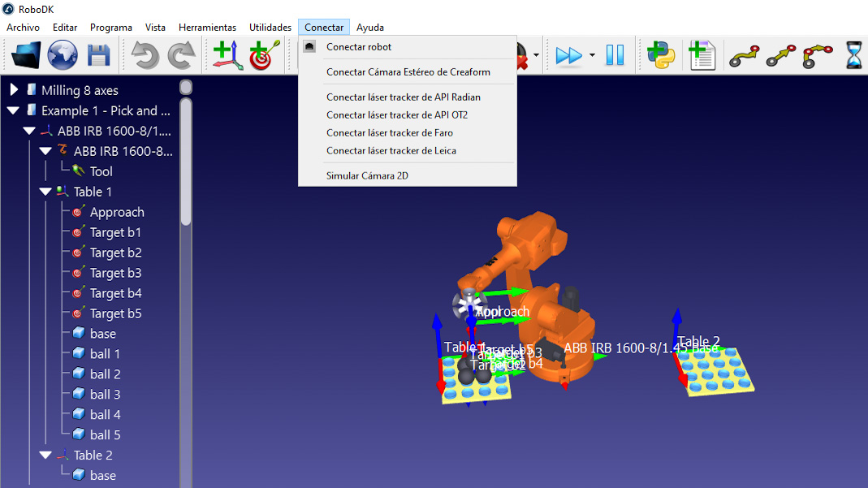Collapse the Table 2 tree node
Screen dimensions: 868x488
pyautogui.click(x=45, y=456)
